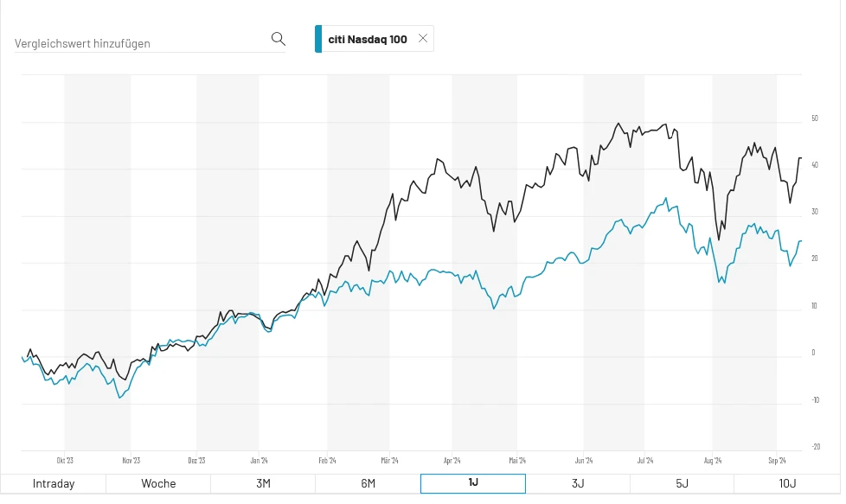Switch to the 6M timeframe
This screenshot has height=504, width=846.
[368, 483]
